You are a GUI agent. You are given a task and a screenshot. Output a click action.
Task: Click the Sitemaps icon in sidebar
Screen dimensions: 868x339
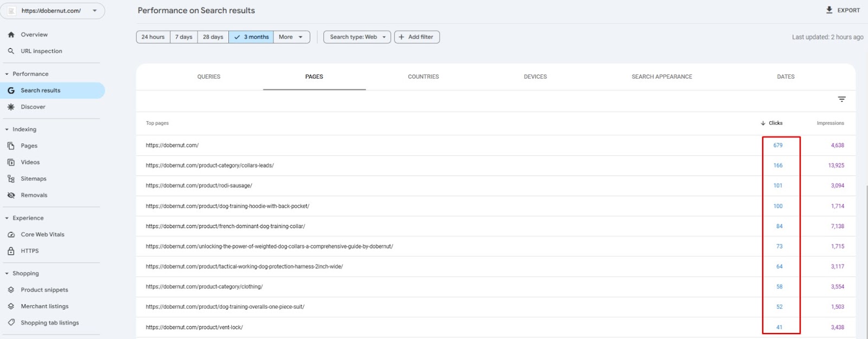pyautogui.click(x=11, y=179)
